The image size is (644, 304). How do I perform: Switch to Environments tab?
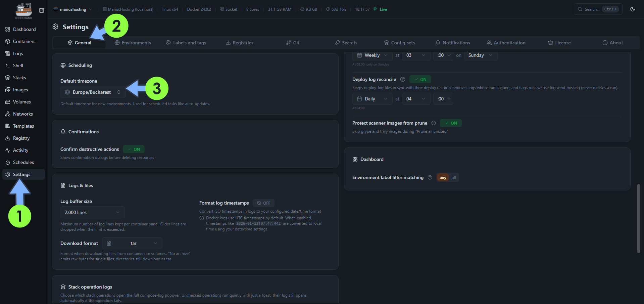pos(133,43)
